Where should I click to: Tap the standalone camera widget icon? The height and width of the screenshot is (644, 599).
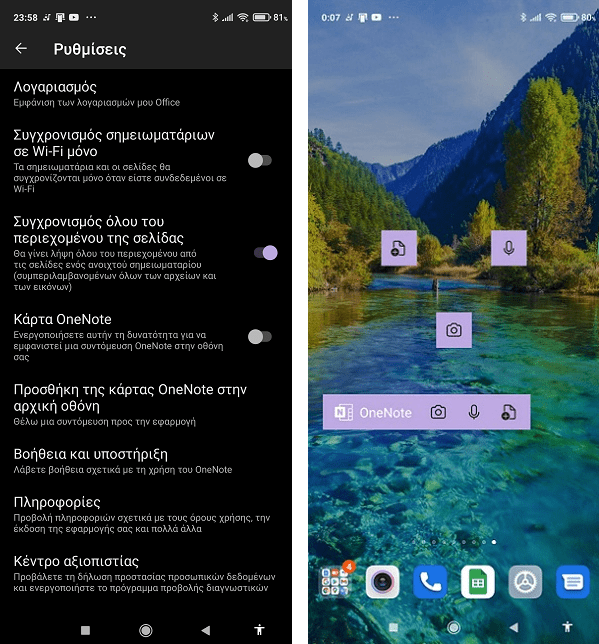pos(454,330)
